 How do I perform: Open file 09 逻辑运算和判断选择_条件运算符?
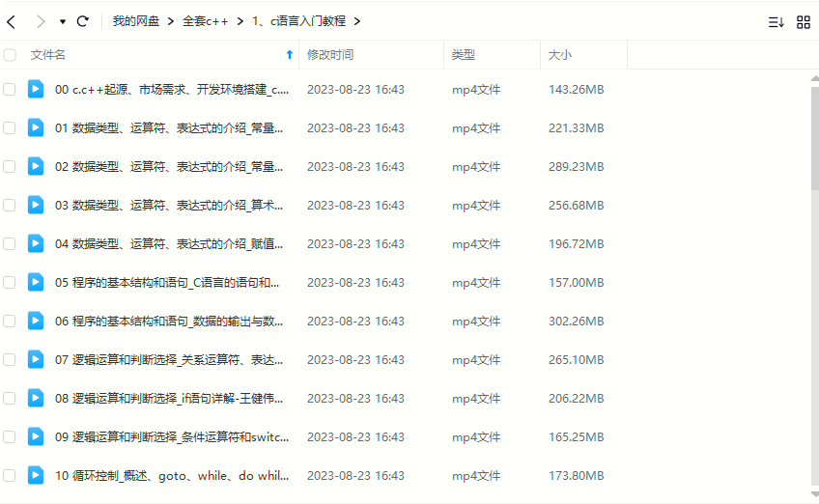pos(172,436)
